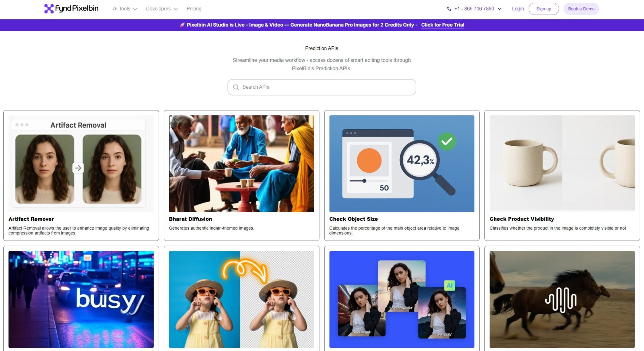
Task: Click the 'Click for Free Trial' link
Action: pyautogui.click(x=442, y=25)
